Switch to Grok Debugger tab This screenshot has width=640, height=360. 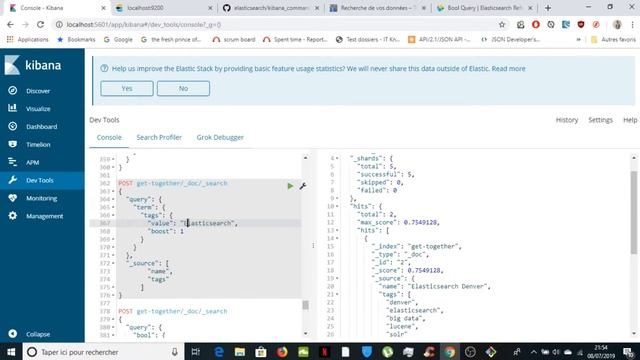(x=220, y=138)
